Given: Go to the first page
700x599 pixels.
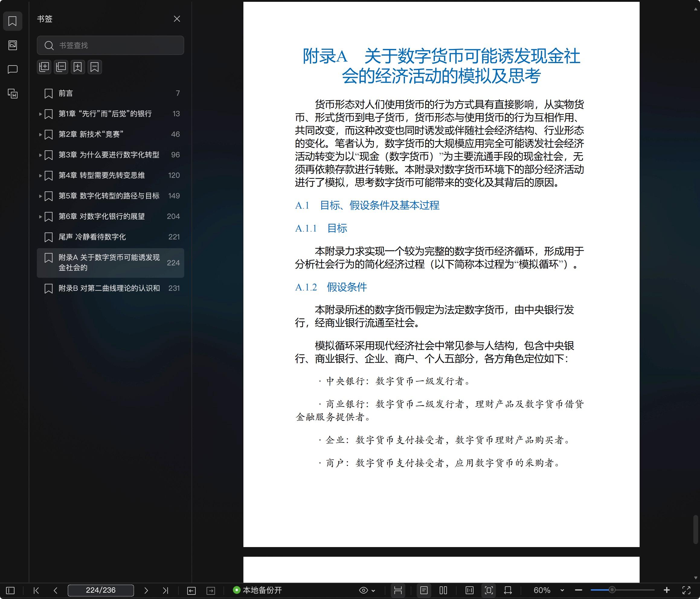Looking at the screenshot, I should click(x=36, y=590).
